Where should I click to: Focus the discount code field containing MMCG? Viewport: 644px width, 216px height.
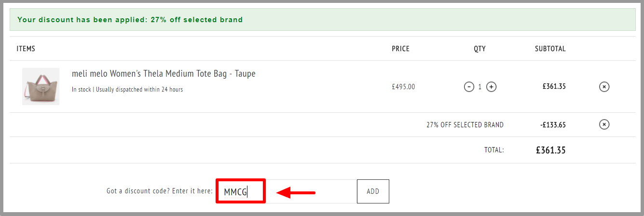pyautogui.click(x=287, y=191)
